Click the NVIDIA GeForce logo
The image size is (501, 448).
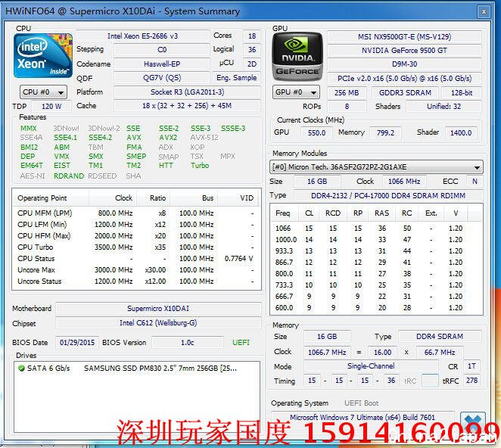coord(297,57)
